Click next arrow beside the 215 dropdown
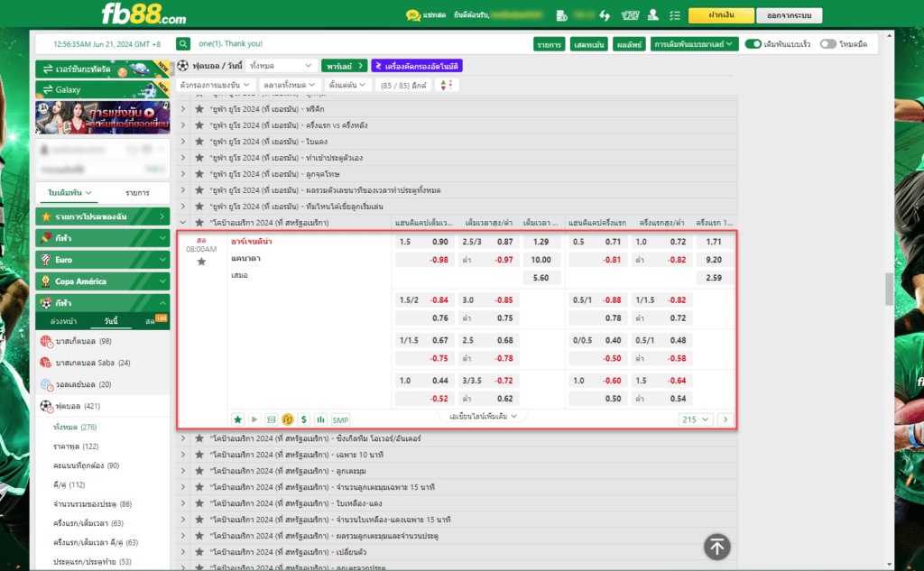Screen dimensions: 924x571 [725, 419]
